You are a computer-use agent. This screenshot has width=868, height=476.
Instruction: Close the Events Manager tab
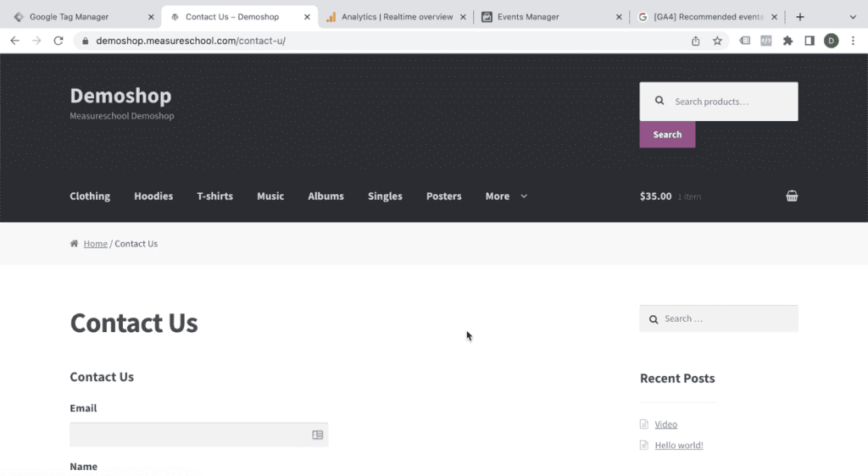[x=619, y=17]
